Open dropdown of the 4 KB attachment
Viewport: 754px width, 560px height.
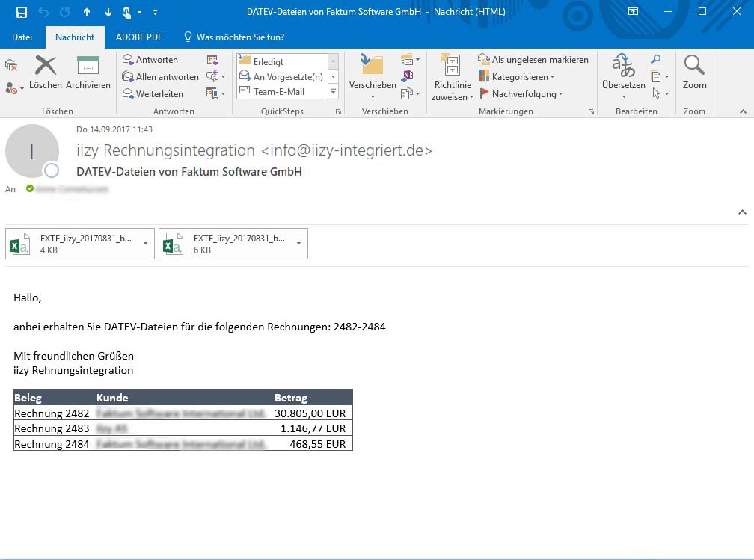point(145,243)
